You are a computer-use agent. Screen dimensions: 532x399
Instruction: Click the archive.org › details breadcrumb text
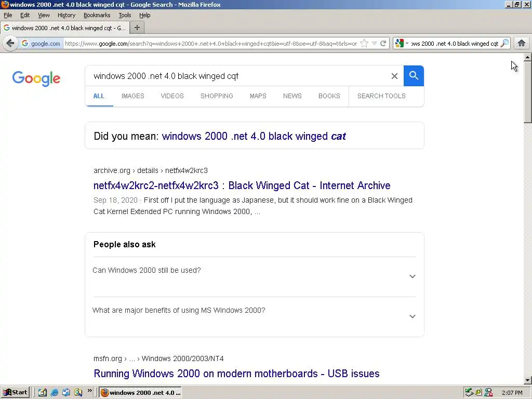[x=151, y=170]
